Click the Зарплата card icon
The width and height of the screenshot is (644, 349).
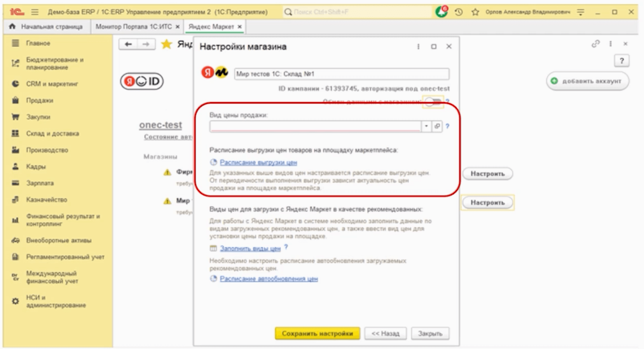pyautogui.click(x=15, y=183)
